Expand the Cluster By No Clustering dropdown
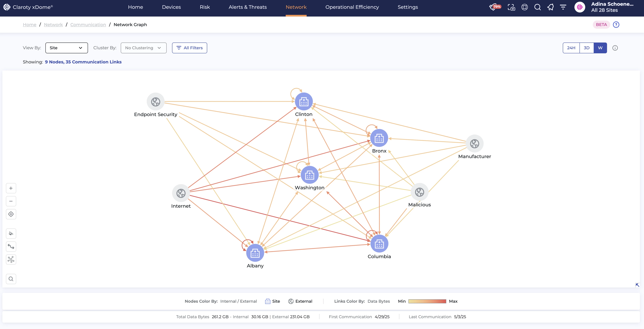The image size is (644, 329). click(144, 48)
